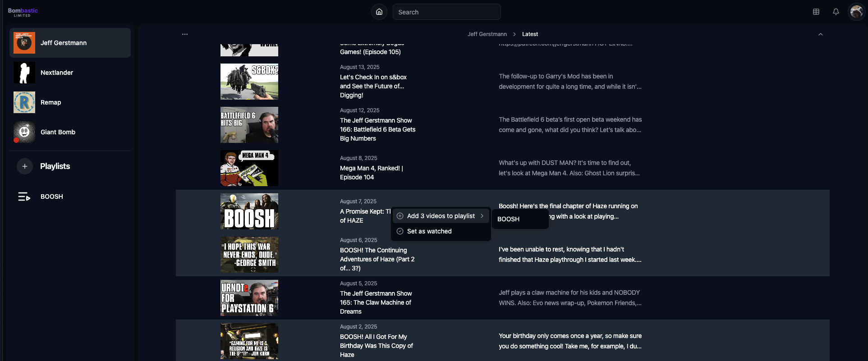Open A Promise Kept video title
The width and height of the screenshot is (868, 361).
point(365,216)
